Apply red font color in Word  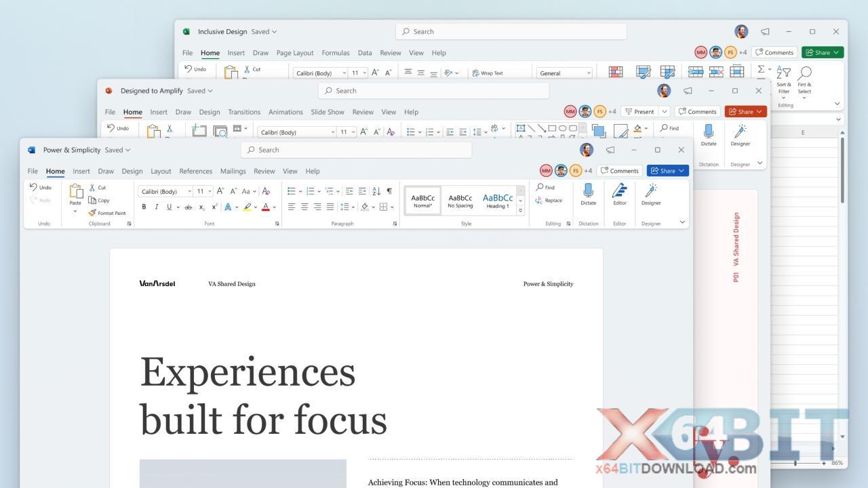pos(266,207)
